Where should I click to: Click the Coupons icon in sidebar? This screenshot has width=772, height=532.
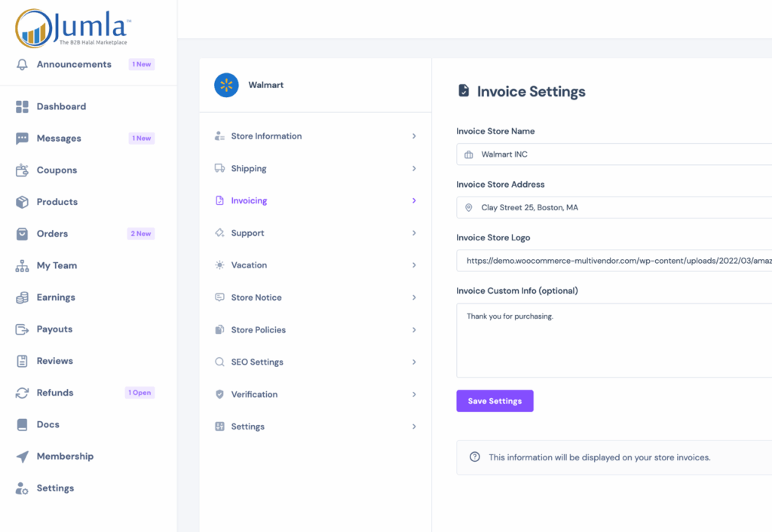tap(22, 170)
